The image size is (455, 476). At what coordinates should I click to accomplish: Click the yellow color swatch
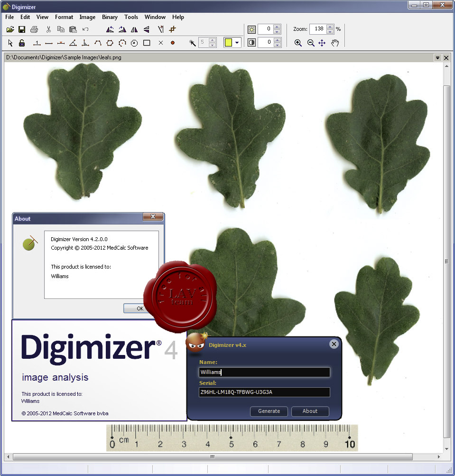pyautogui.click(x=229, y=43)
